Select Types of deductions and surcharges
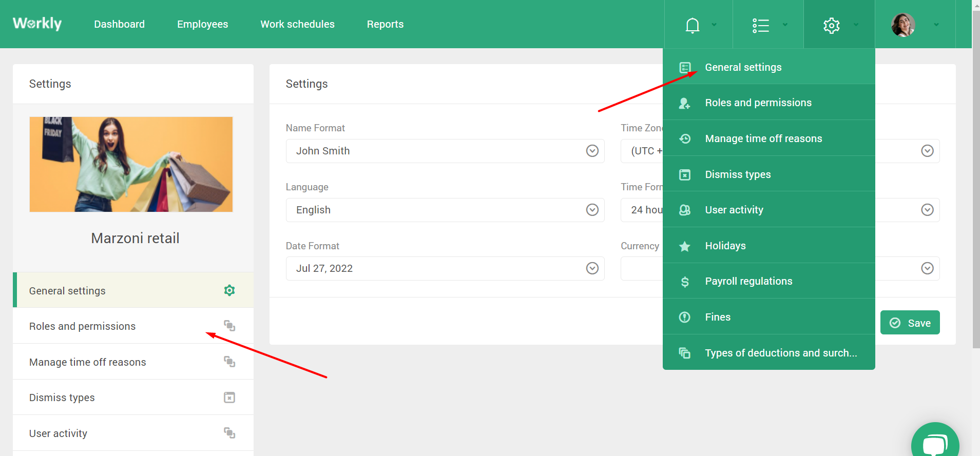The image size is (980, 456). click(x=769, y=352)
